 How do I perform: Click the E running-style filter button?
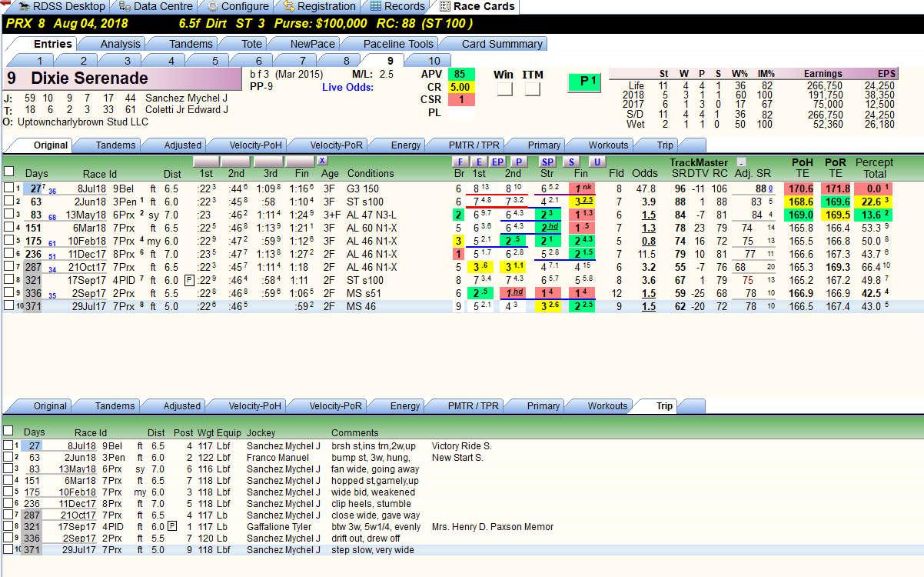478,162
